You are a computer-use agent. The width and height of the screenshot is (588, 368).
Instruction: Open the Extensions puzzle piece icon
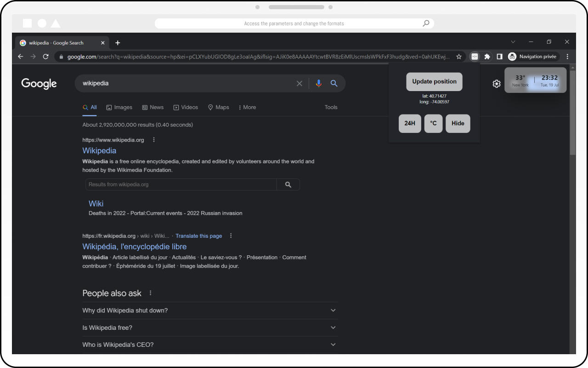pyautogui.click(x=487, y=57)
